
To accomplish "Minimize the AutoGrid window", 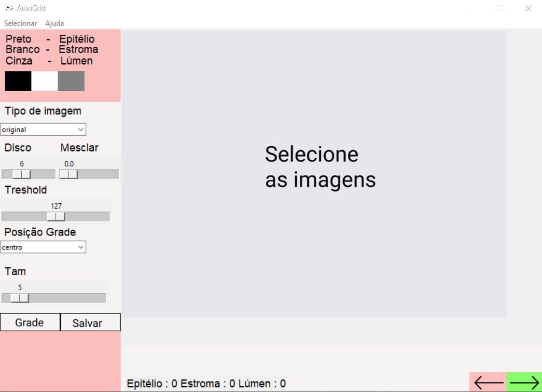I will pyautogui.click(x=473, y=8).
